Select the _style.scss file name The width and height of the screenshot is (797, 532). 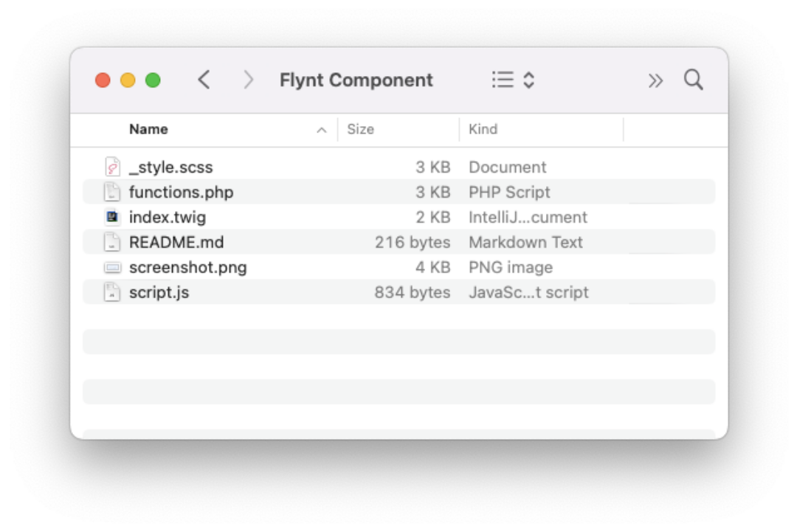tap(170, 167)
